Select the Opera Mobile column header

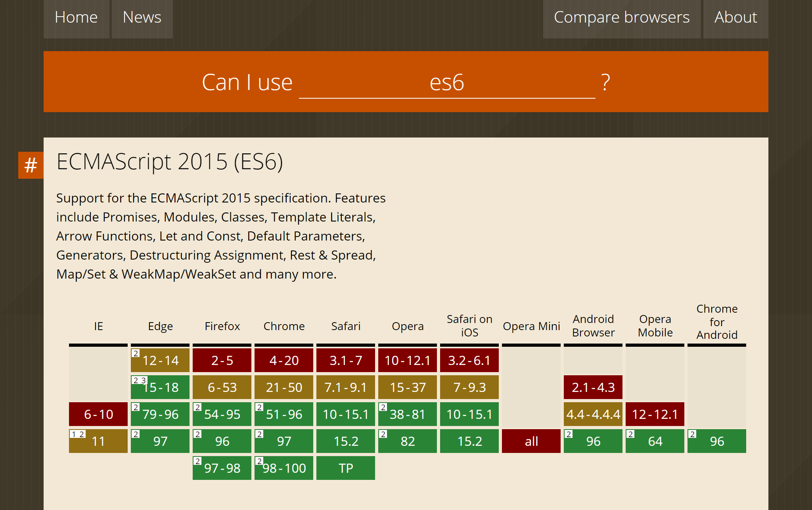[655, 326]
